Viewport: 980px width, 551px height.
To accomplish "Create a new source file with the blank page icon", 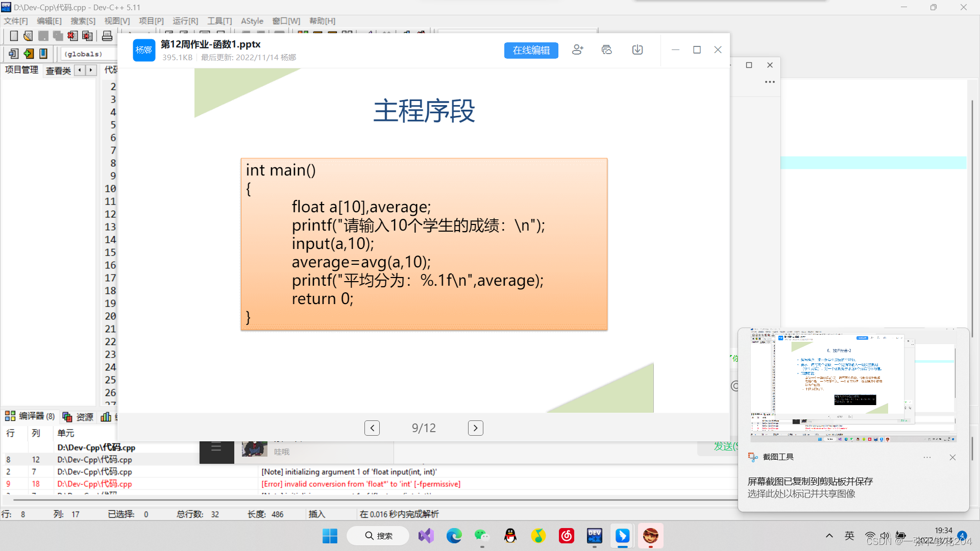I will (13, 36).
